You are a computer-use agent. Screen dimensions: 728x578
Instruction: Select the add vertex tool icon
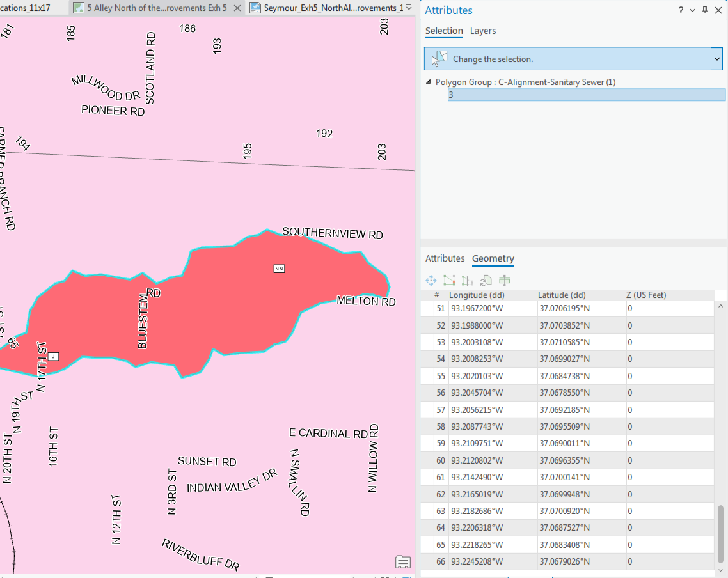click(503, 280)
